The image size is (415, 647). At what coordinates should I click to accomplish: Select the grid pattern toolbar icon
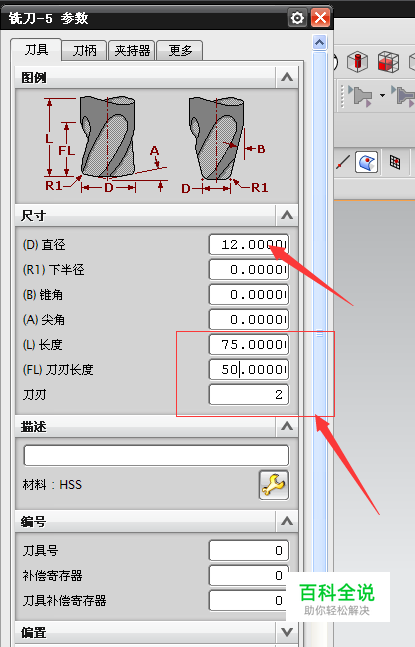[395, 162]
